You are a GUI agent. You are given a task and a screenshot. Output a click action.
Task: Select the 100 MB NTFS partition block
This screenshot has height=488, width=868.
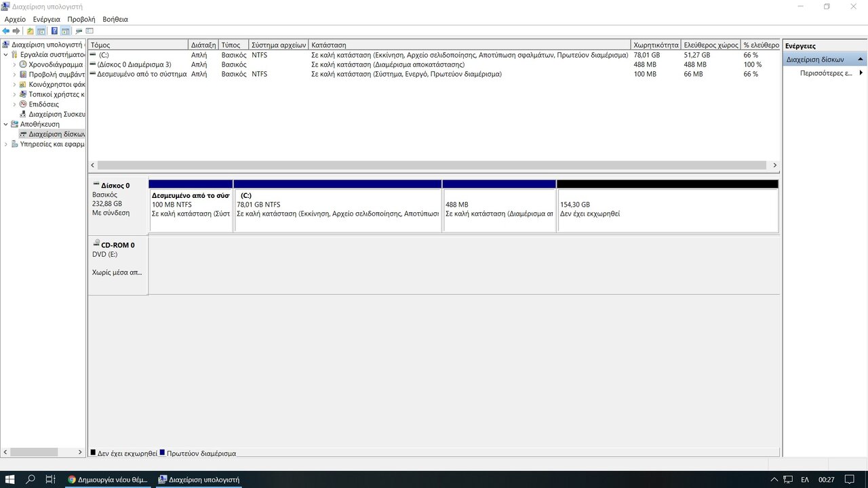click(x=191, y=206)
